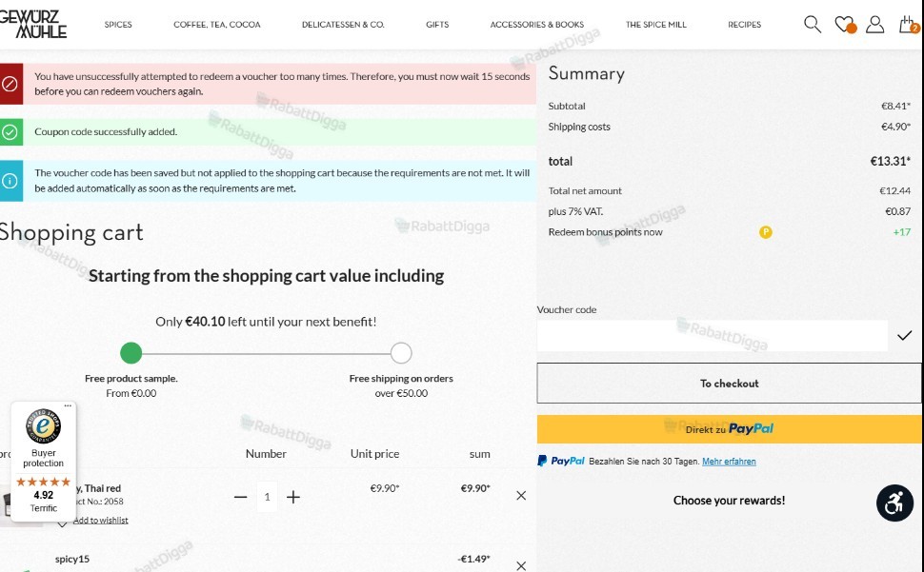Click the Gewürzmühle logo
This screenshot has width=924, height=572.
tap(33, 24)
